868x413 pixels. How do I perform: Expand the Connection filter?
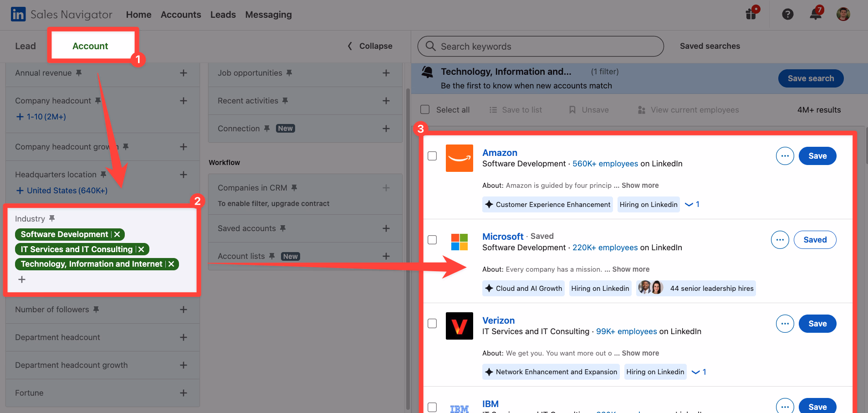pos(386,129)
